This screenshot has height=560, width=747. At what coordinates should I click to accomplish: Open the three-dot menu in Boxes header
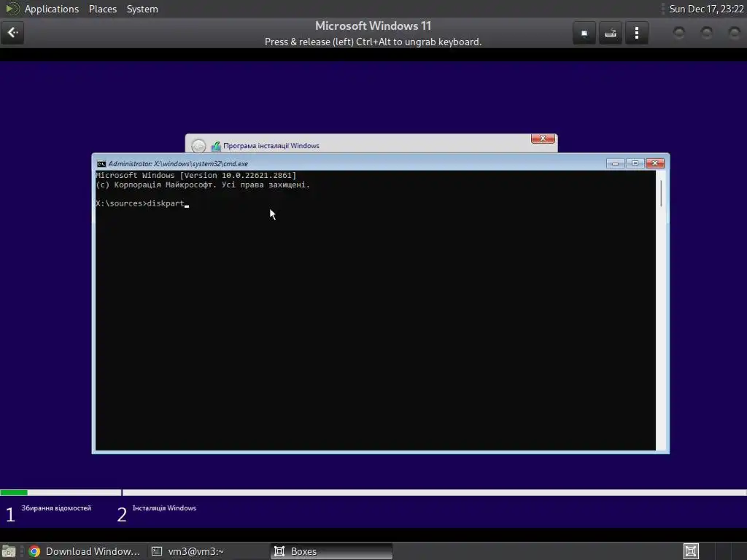[636, 33]
